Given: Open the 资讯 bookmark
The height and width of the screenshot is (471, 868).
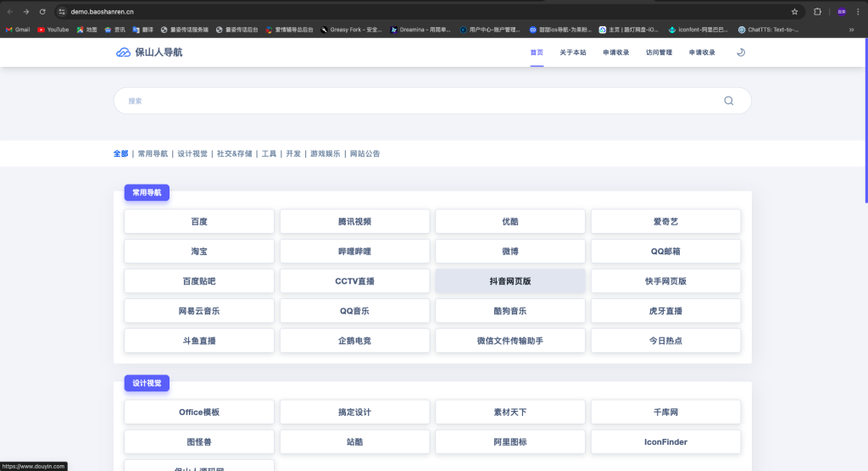Looking at the screenshot, I should 115,30.
